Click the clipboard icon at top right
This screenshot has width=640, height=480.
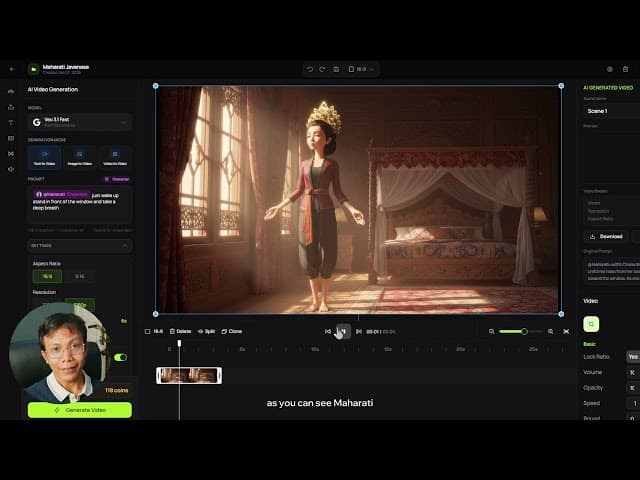(x=625, y=69)
